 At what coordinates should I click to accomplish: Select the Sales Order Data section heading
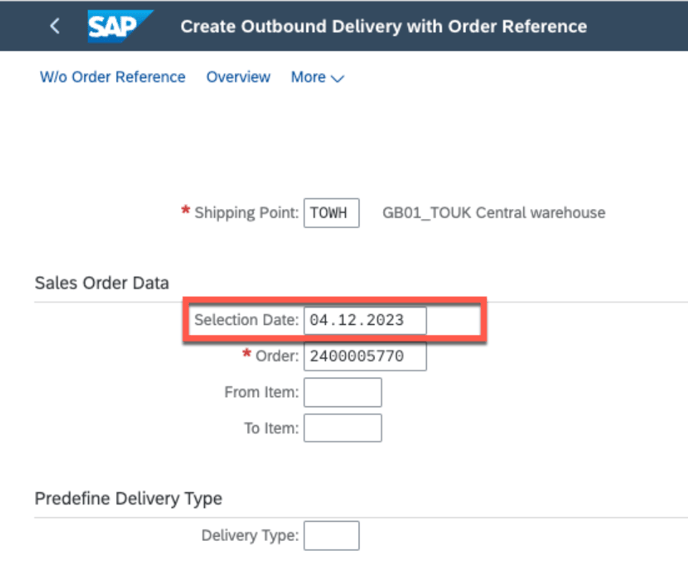(x=102, y=282)
